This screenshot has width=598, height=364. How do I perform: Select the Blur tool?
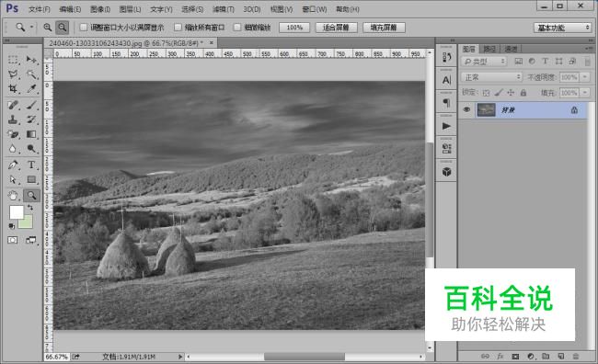click(x=13, y=149)
